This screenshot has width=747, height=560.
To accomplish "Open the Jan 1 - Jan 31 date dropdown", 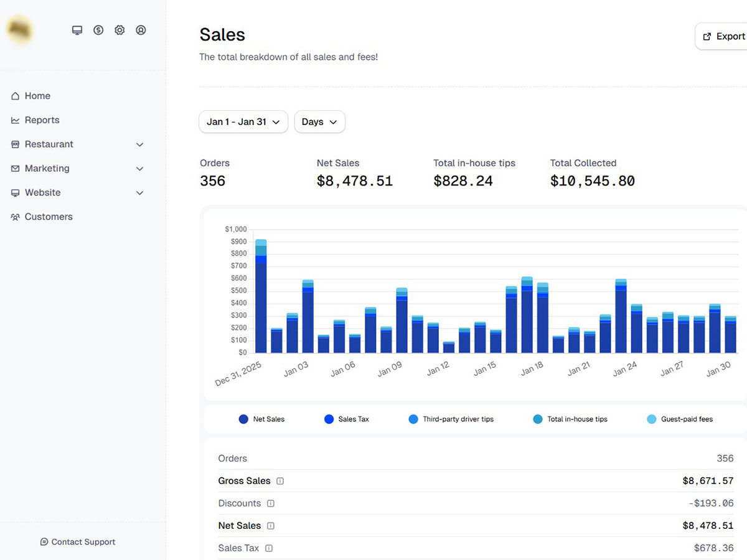I will point(243,122).
